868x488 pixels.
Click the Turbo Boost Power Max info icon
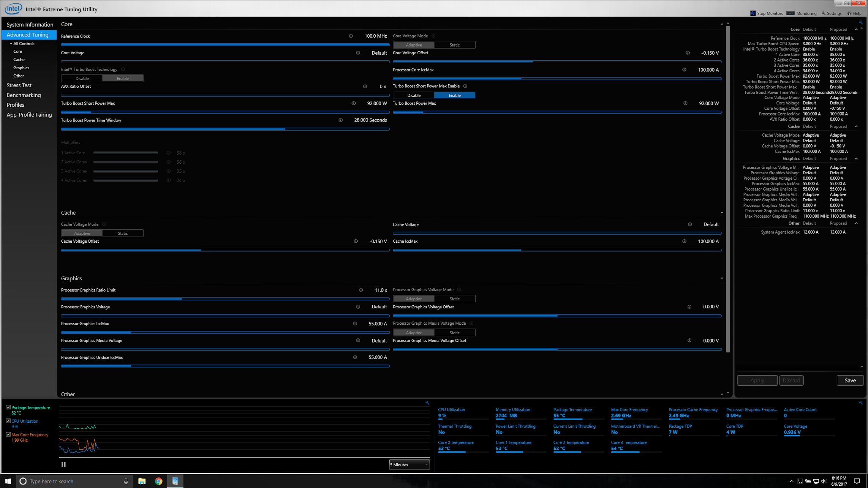tap(685, 103)
